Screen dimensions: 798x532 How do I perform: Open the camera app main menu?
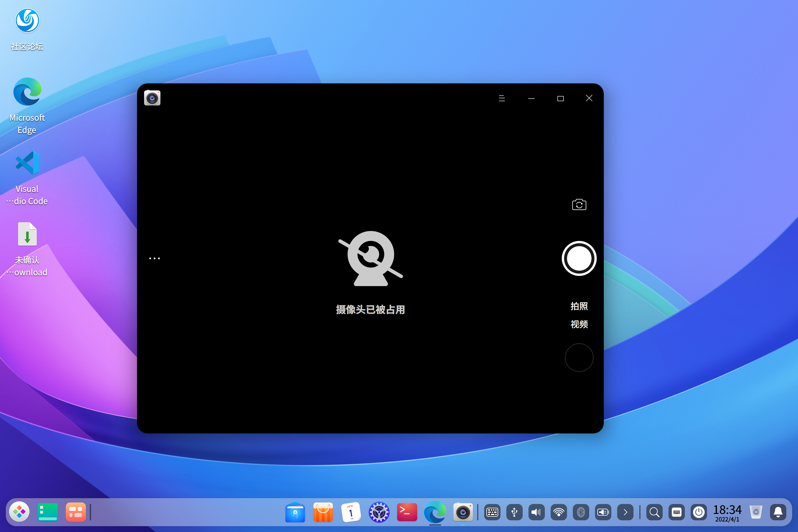(x=502, y=98)
